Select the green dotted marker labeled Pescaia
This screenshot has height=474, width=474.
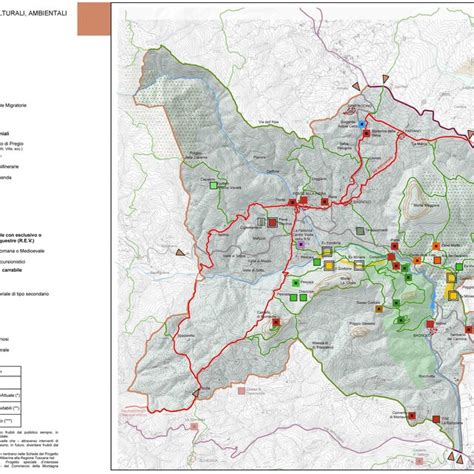pyautogui.click(x=296, y=283)
